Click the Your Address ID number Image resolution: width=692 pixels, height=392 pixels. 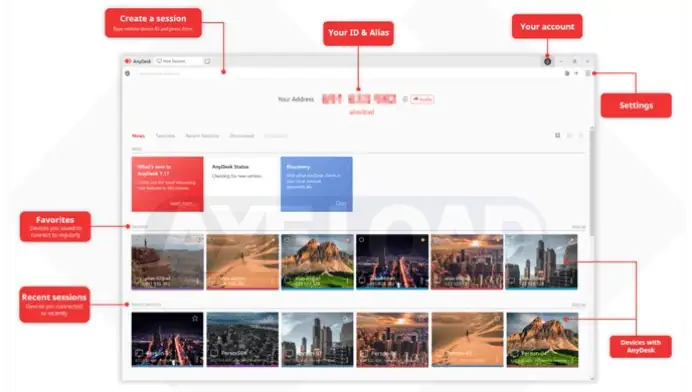tap(359, 99)
